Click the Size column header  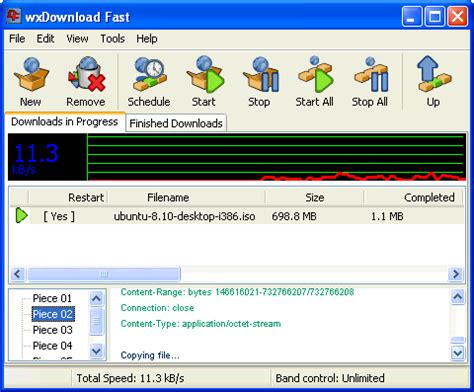[x=315, y=197]
